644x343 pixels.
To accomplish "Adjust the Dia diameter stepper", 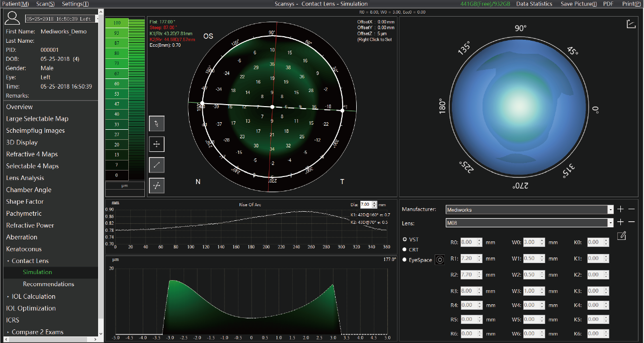I will tap(374, 205).
